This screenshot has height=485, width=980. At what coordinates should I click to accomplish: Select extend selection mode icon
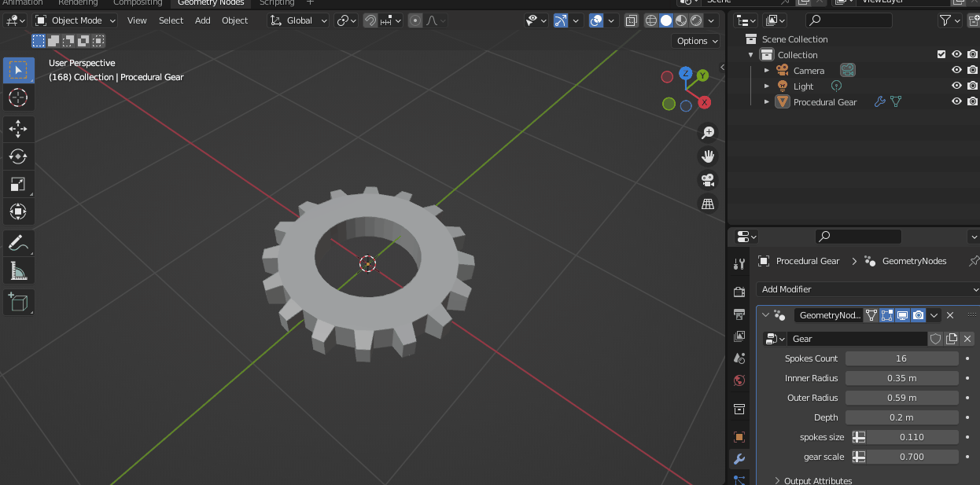coord(53,41)
